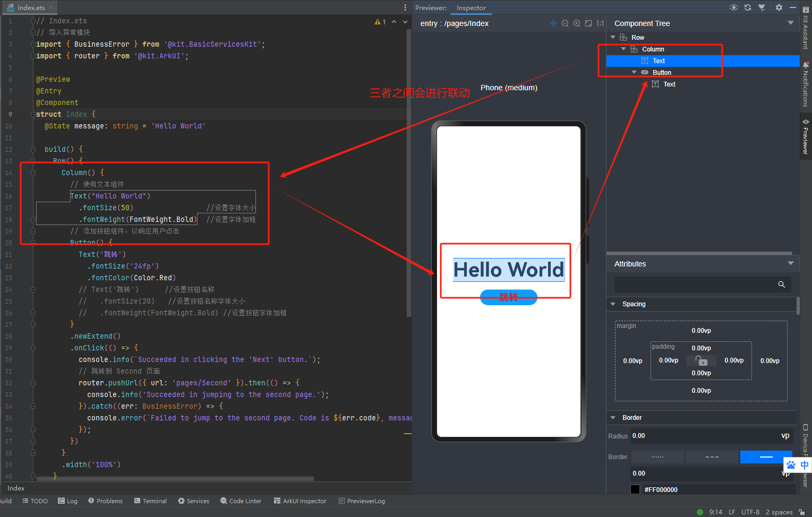Screen dimensions: 812x517
Task: Click line:column 9:14 in status bar
Action: pos(715,512)
